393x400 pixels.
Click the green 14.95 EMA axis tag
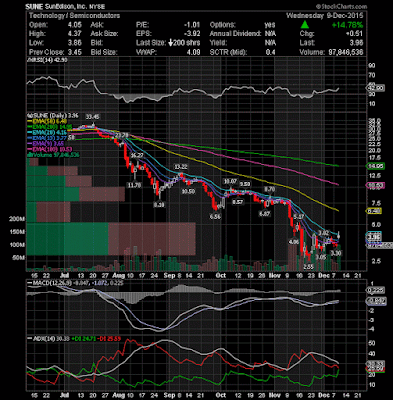pyautogui.click(x=376, y=166)
